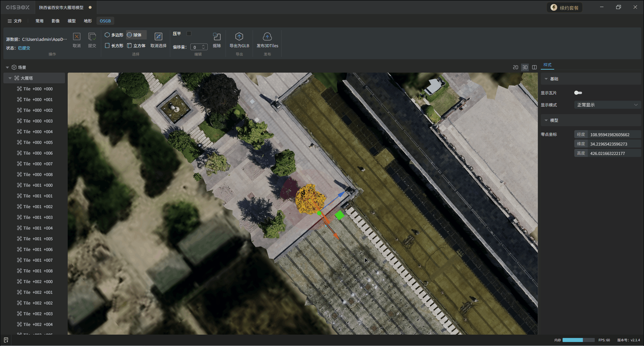Click the 抠除 cutout tool

point(217,37)
